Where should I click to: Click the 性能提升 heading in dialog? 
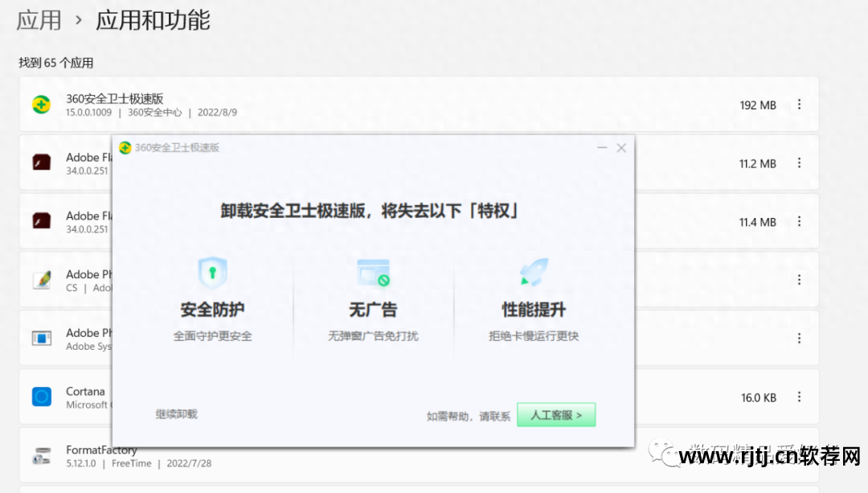click(x=534, y=310)
